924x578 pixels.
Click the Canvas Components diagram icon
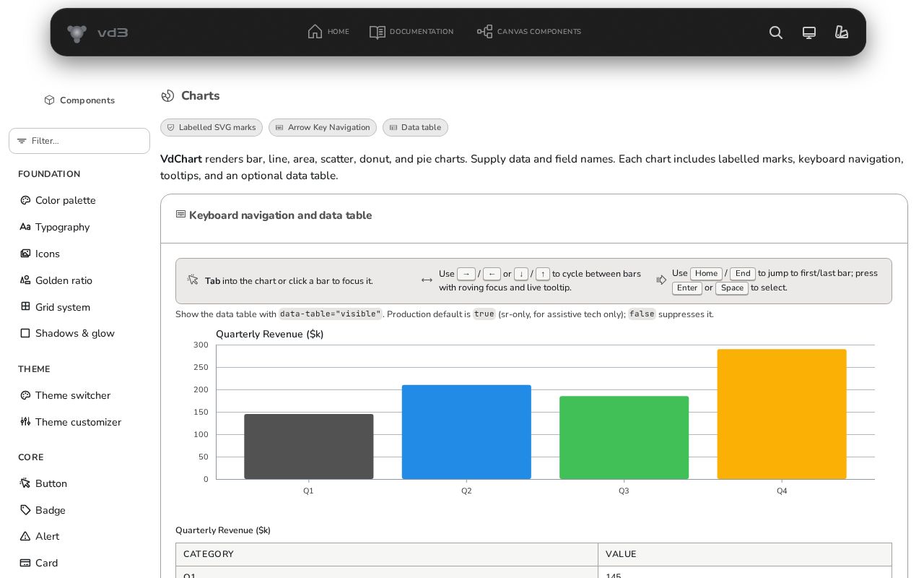[x=484, y=32]
